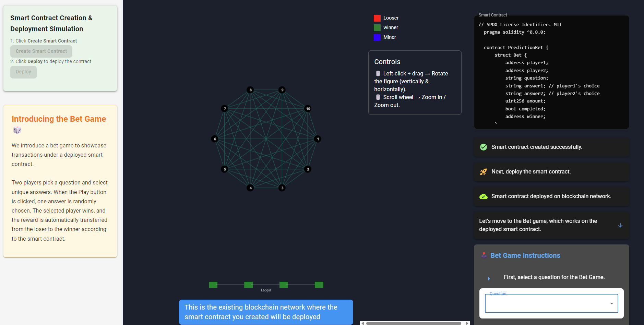Select network node number 6
The height and width of the screenshot is (325, 644).
click(215, 139)
